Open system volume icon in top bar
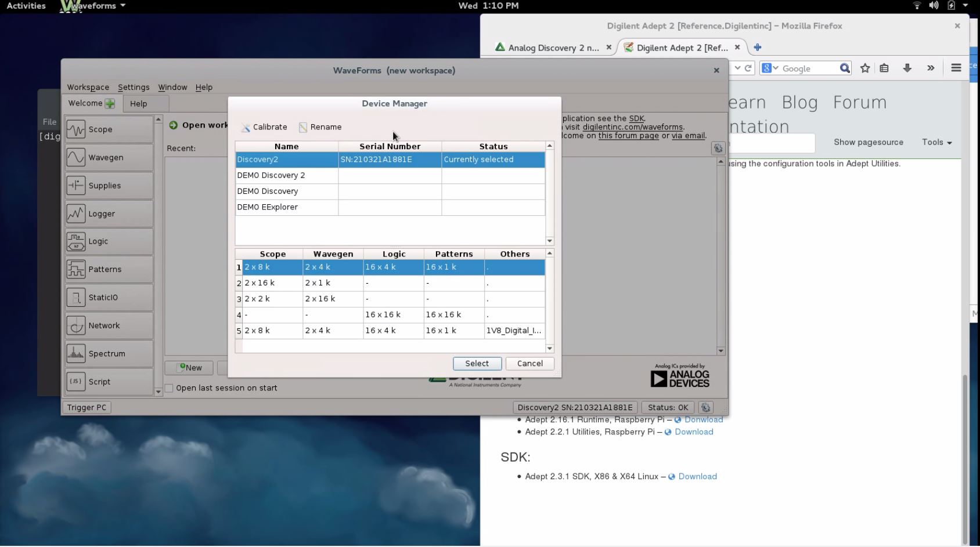Screen dimensions: 980x547 [934, 6]
